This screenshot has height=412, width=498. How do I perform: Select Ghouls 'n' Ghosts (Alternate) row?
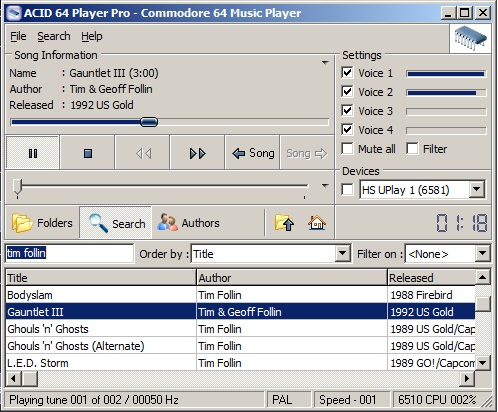pos(240,346)
